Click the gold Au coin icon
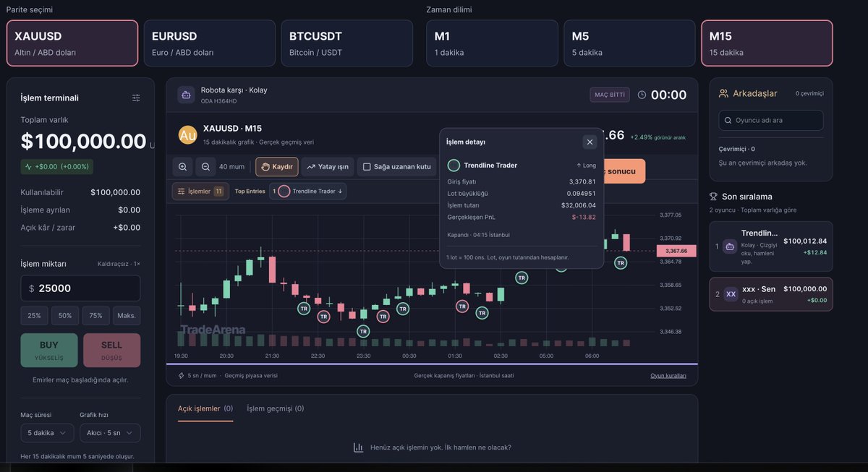This screenshot has width=868, height=472. 188,135
